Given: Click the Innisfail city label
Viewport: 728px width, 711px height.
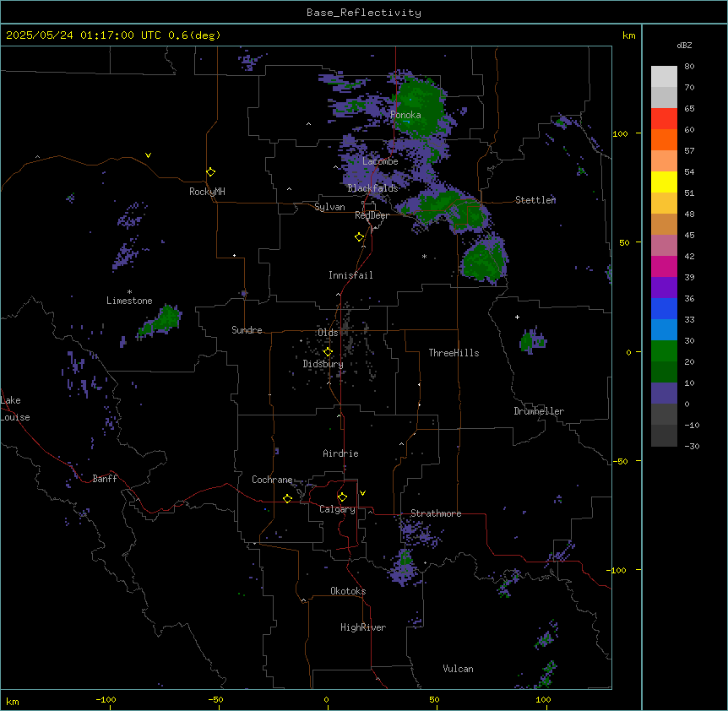Looking at the screenshot, I should [x=350, y=275].
